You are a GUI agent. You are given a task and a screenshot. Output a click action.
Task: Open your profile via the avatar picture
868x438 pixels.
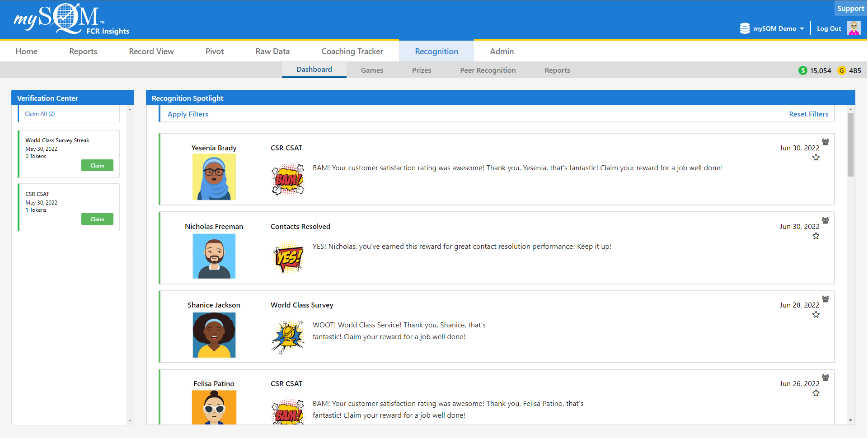854,28
